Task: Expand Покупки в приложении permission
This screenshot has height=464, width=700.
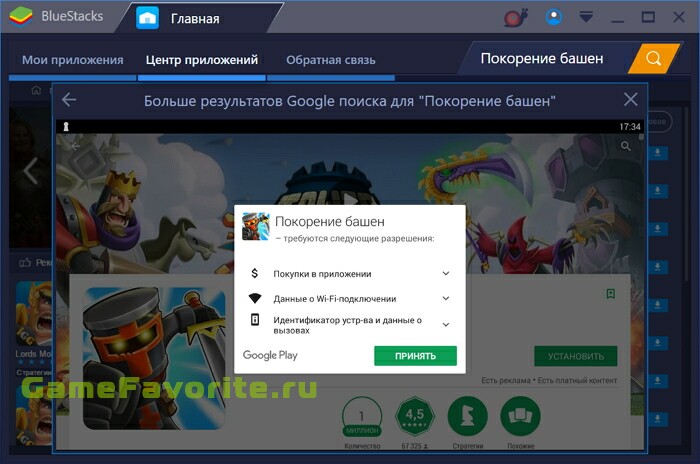Action: click(446, 273)
